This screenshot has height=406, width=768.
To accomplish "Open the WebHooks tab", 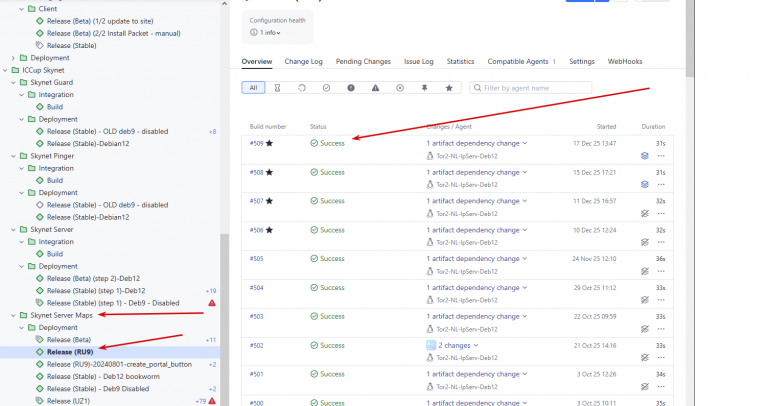I will coord(625,62).
